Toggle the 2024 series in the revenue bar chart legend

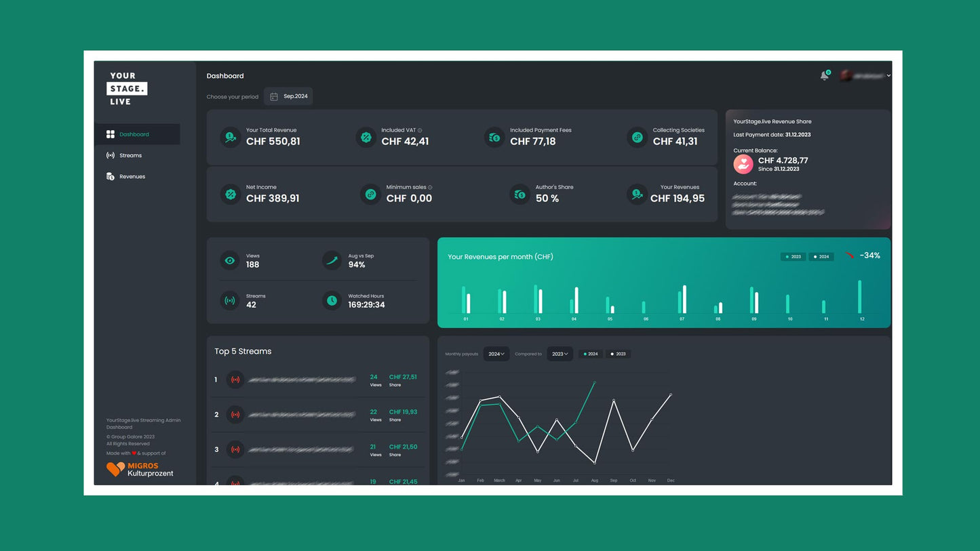821,257
